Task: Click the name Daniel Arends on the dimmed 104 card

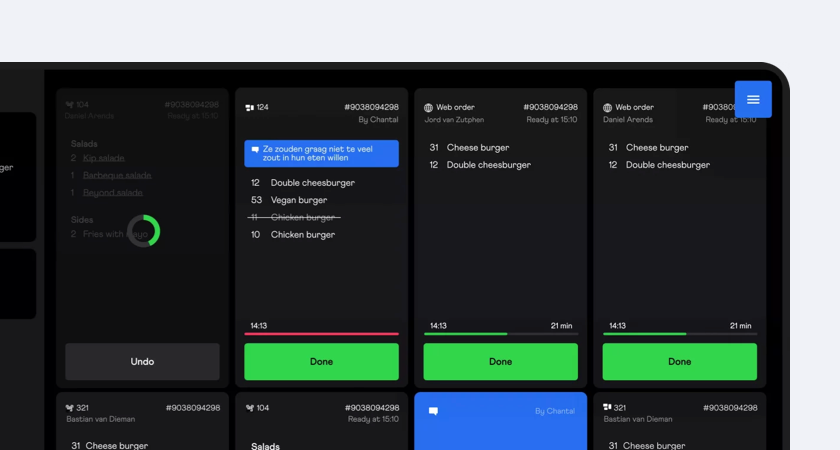Action: click(x=89, y=116)
